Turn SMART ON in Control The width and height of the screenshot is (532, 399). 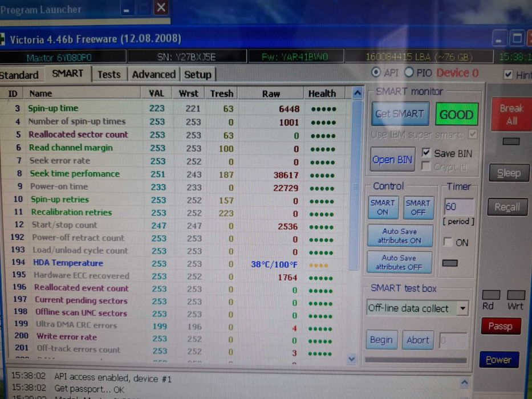(383, 207)
